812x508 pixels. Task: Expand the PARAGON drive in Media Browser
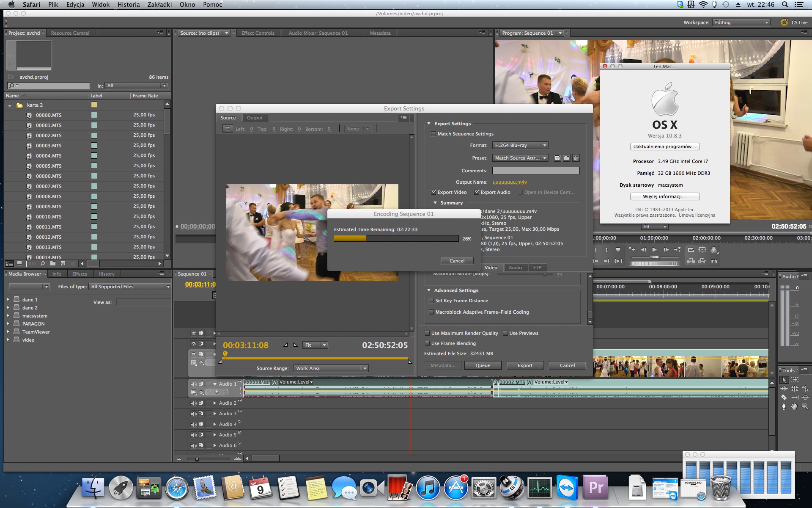[x=8, y=324]
